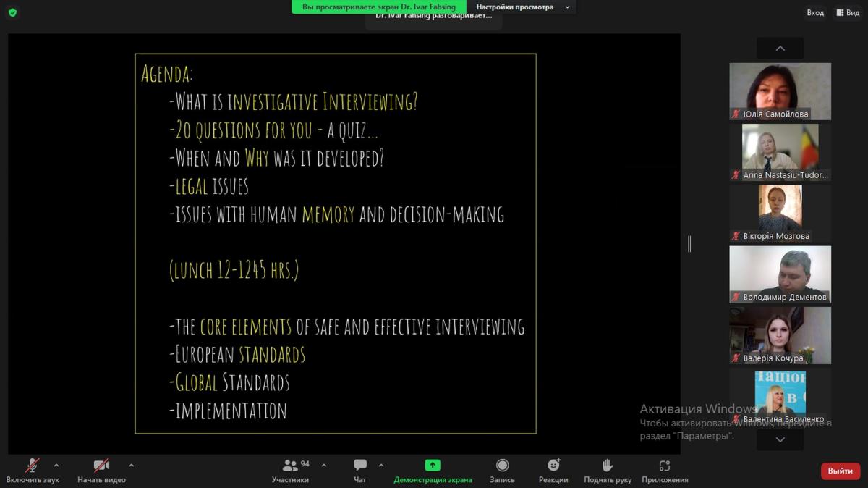Open Reactions smiley icon
This screenshot has width=868, height=488.
(x=553, y=466)
